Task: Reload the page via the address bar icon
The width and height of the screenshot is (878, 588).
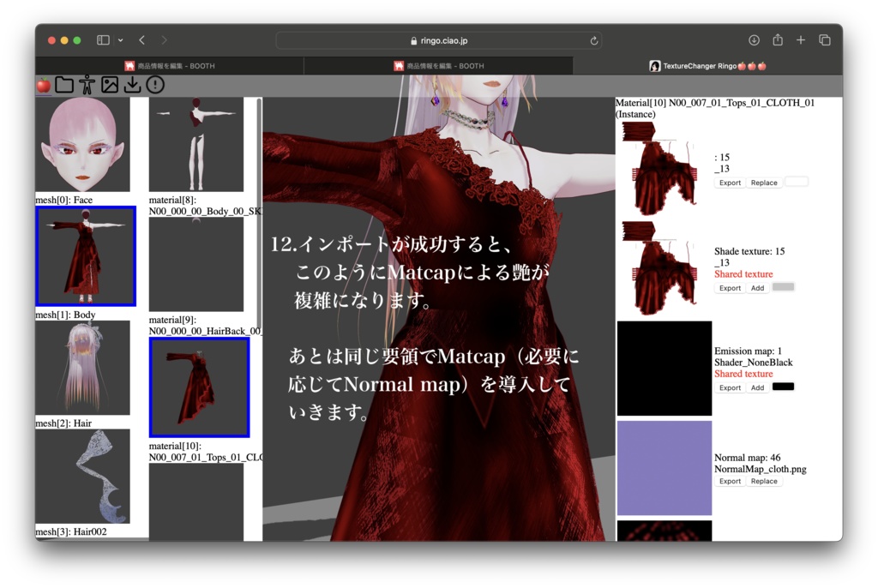Action: pos(593,39)
